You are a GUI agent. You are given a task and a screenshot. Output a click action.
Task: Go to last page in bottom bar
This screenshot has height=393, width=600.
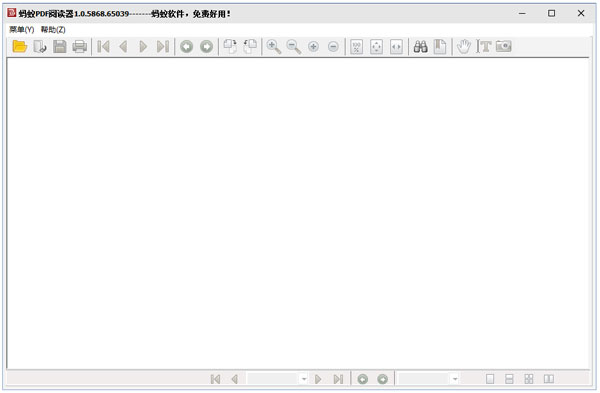[338, 379]
